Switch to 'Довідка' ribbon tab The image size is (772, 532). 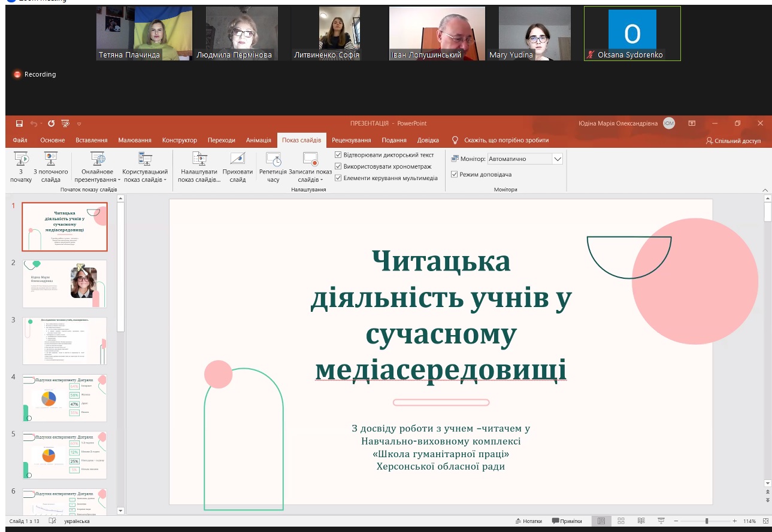[428, 140]
